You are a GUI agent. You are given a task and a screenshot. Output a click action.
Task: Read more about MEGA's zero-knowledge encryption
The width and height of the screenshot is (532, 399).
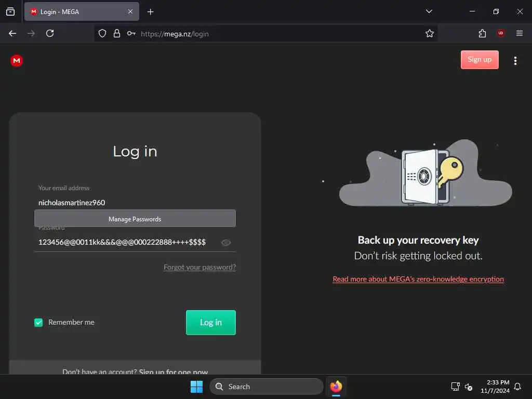(418, 279)
